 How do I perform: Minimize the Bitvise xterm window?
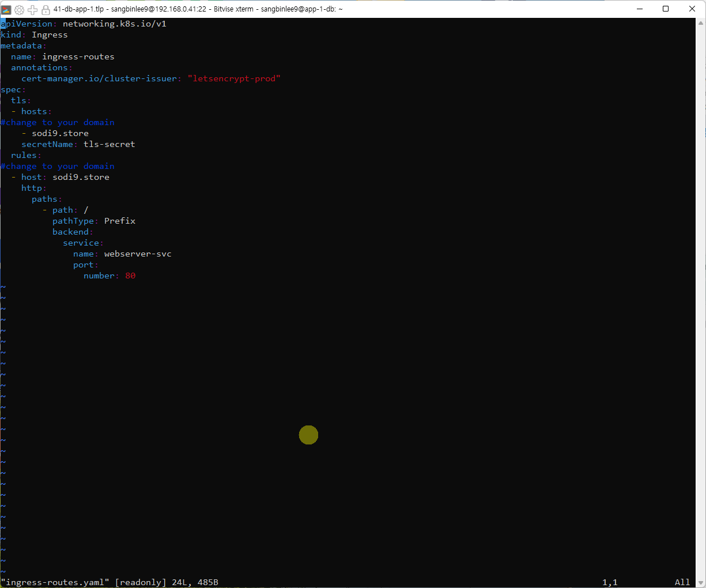[x=640, y=9]
